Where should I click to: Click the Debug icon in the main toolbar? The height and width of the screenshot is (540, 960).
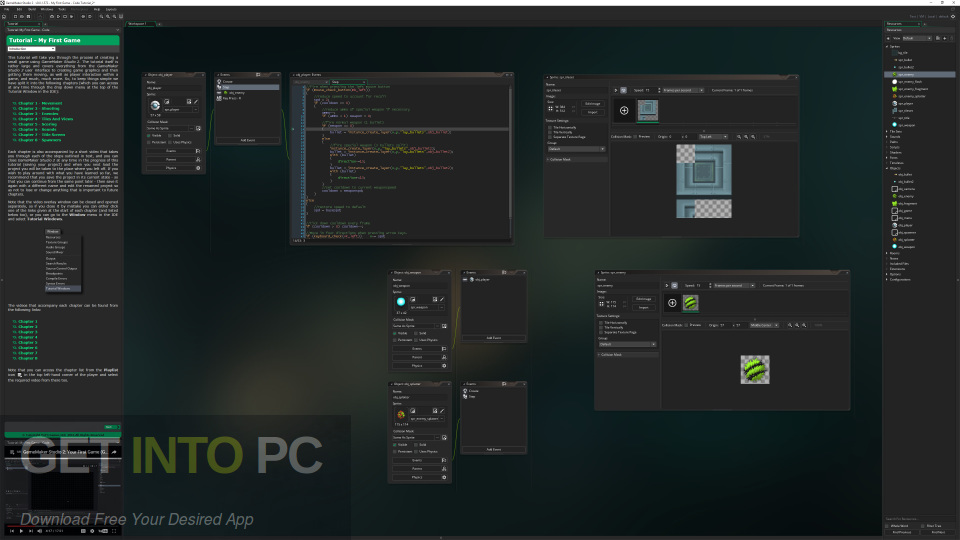pyautogui.click(x=52, y=17)
